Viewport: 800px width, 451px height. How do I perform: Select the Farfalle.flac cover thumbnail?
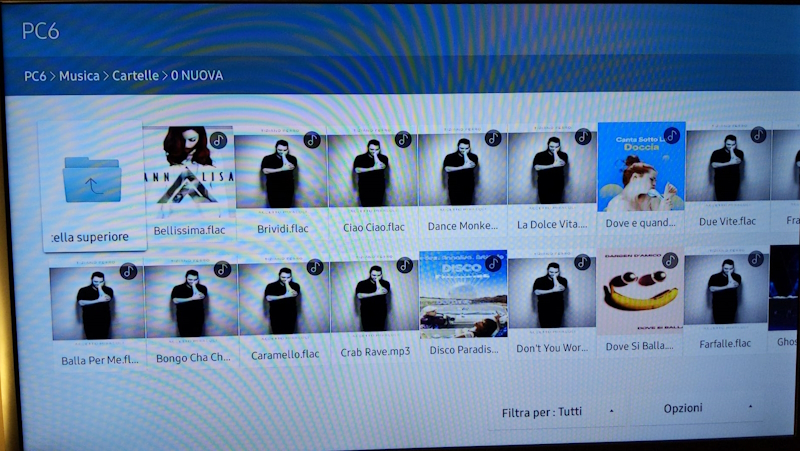click(726, 289)
